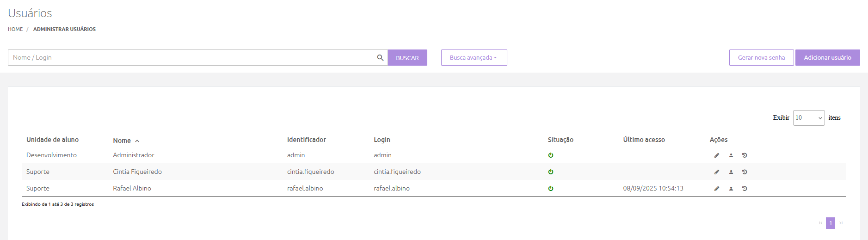
Task: Click the user profile icon for Administrador
Action: point(731,155)
